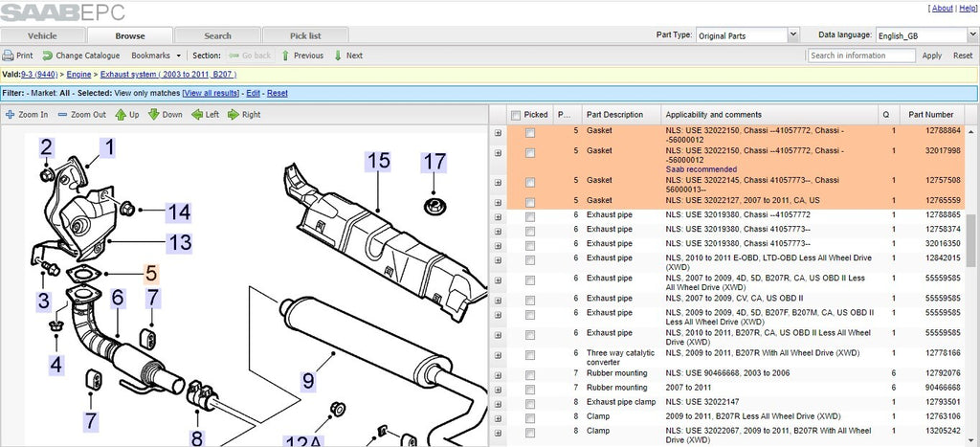Select callout 4 in the diagram
The height and width of the screenshot is (447, 980).
point(56,364)
